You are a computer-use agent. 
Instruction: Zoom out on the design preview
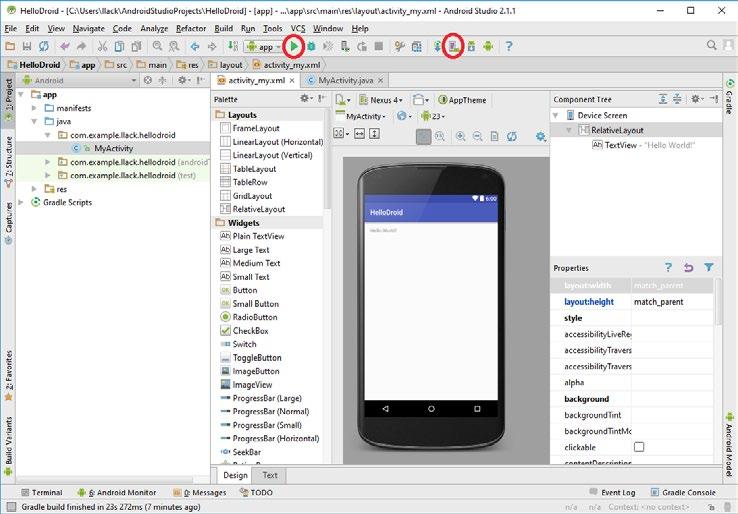click(477, 137)
